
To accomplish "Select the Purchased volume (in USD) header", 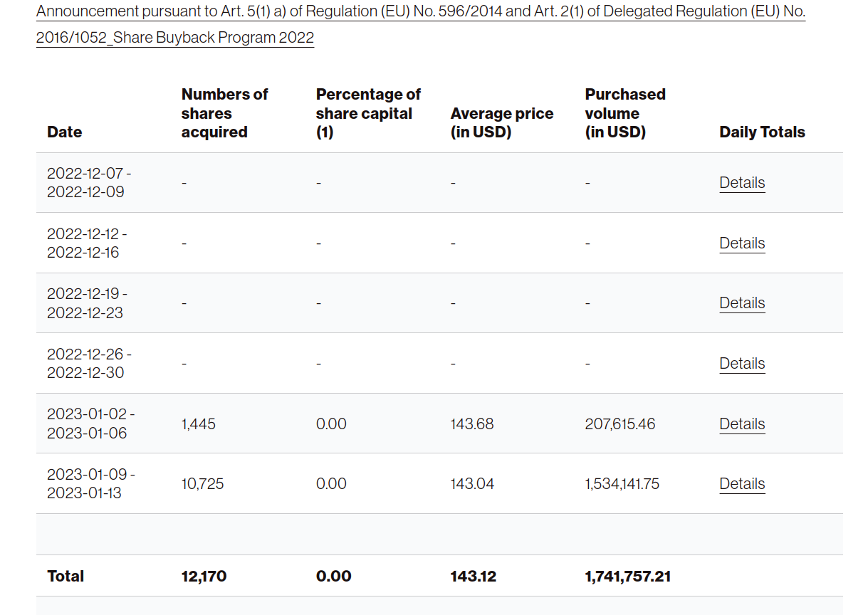I will (624, 113).
